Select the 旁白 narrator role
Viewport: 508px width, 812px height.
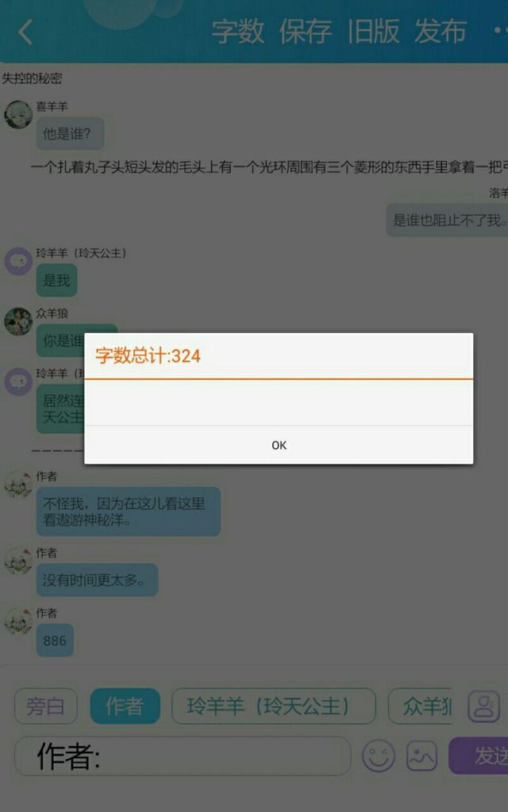point(45,706)
